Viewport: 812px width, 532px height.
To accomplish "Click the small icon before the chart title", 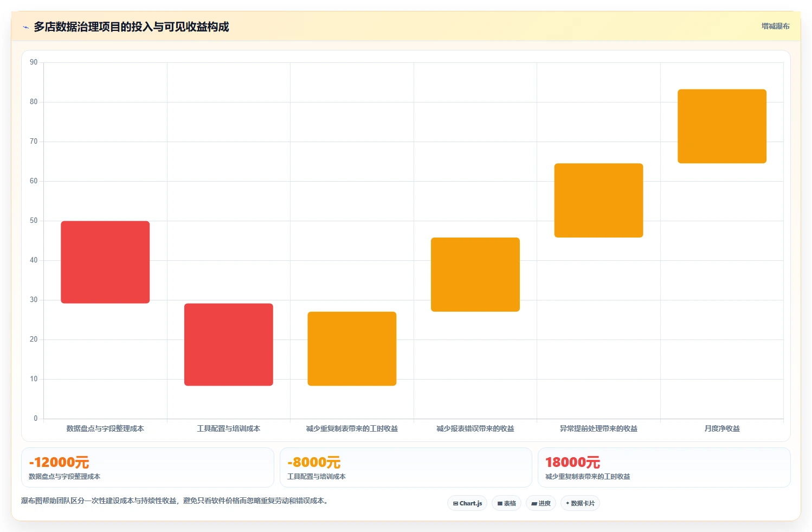I will coord(25,27).
